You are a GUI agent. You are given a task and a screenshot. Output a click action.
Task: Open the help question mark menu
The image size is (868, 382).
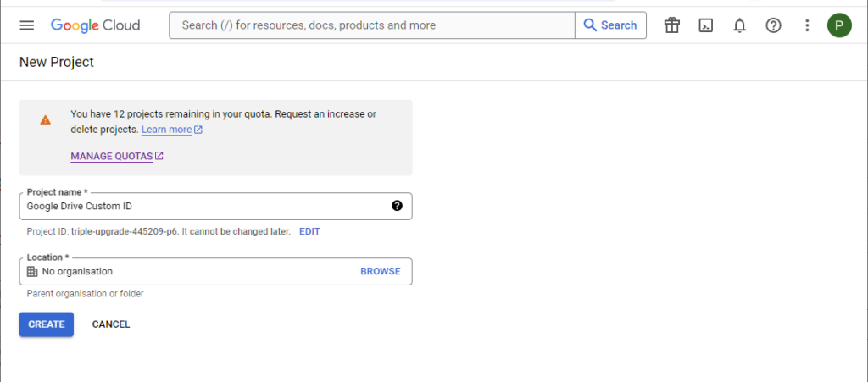tap(773, 25)
